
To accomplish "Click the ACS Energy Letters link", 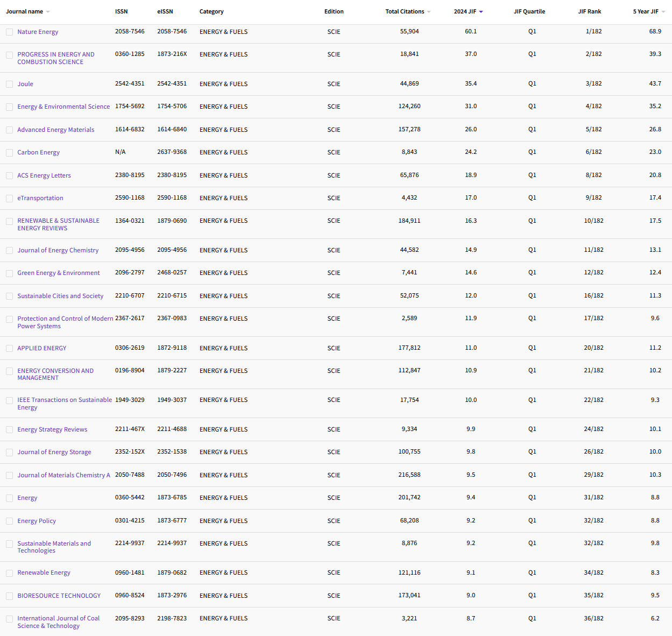I will coord(44,175).
